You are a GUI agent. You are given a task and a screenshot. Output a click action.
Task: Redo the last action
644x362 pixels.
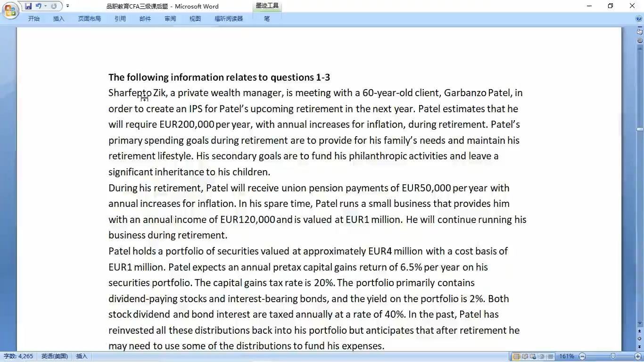54,6
